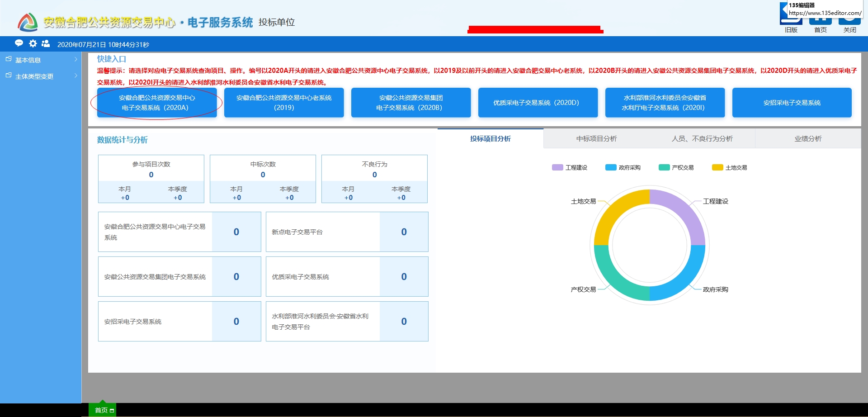
Task: Toggle 政府采购 blue legend swatch
Action: [x=611, y=167]
